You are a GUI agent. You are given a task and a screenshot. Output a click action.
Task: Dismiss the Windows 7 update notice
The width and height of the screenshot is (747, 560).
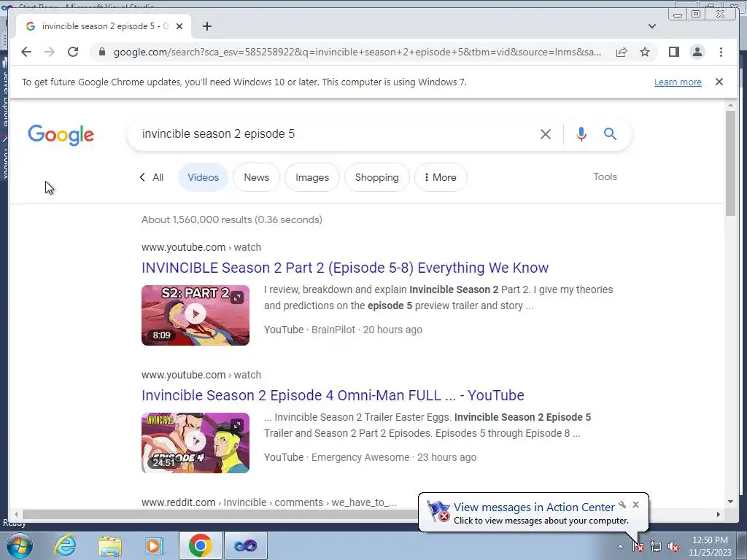pyautogui.click(x=719, y=82)
